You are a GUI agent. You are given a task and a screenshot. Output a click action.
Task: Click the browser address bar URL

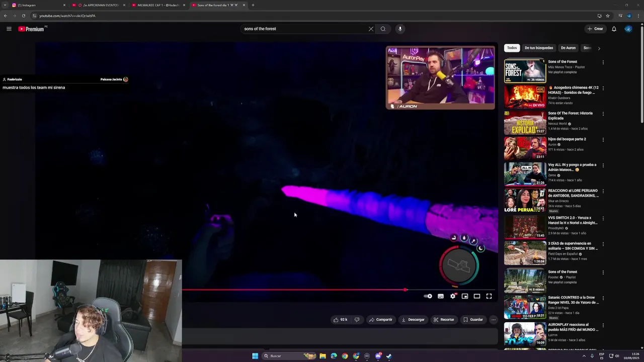pos(67,16)
